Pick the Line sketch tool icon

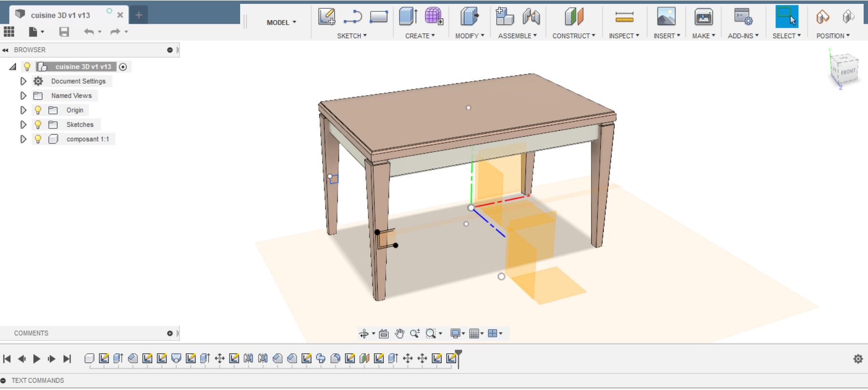pos(353,17)
